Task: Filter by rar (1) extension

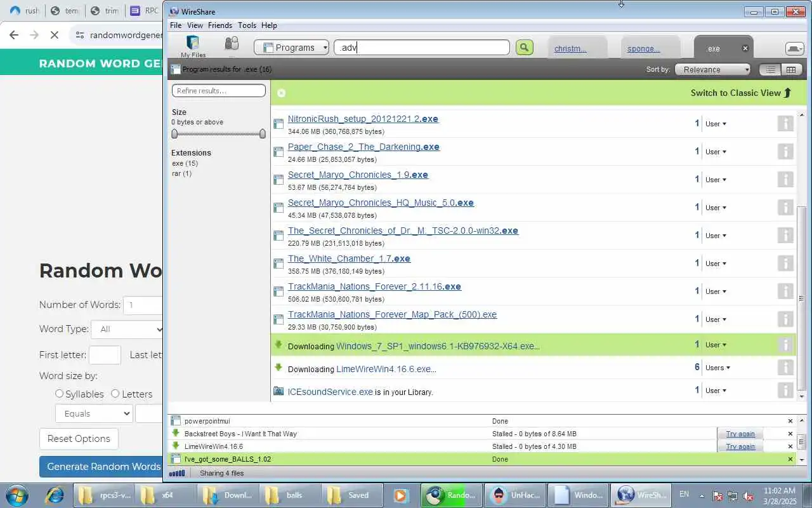Action: [x=181, y=173]
